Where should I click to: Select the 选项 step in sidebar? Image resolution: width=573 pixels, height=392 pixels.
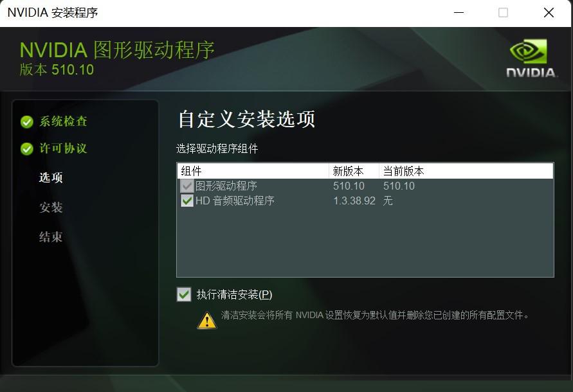point(51,177)
